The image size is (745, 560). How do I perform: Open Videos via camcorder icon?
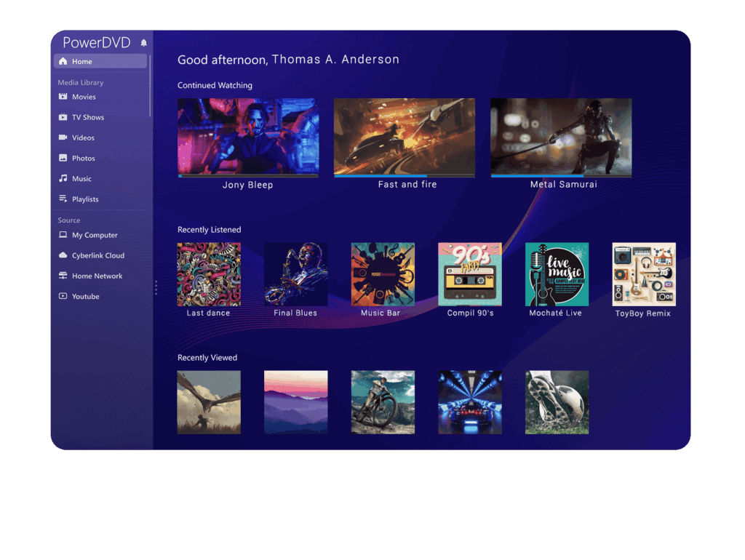[63, 137]
